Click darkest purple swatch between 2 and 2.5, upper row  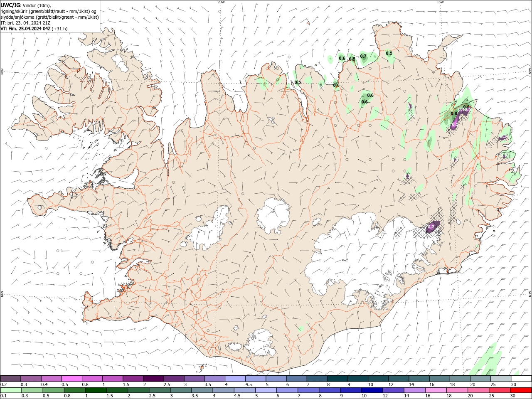tap(153, 379)
